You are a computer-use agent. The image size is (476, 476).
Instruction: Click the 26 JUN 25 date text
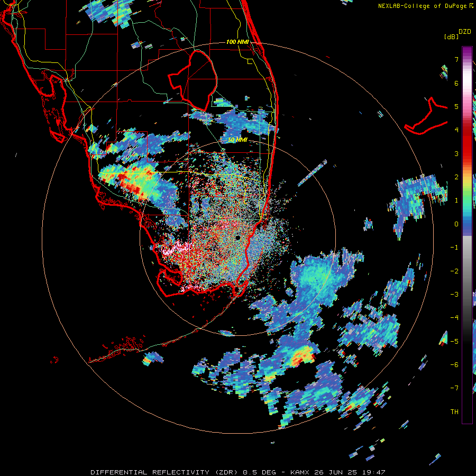coord(336,472)
